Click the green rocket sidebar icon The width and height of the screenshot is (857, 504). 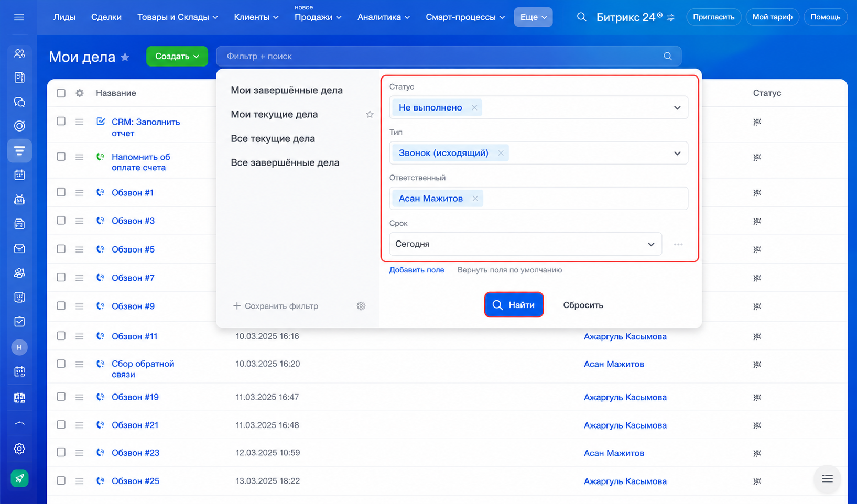pyautogui.click(x=19, y=478)
